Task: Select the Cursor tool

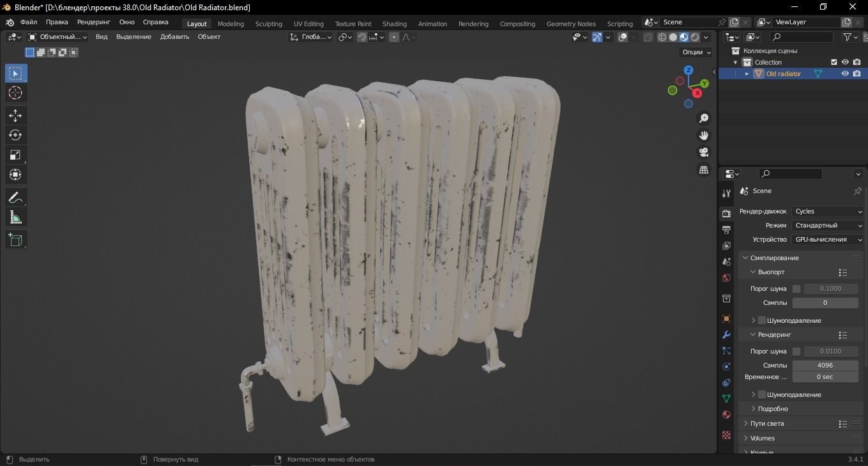Action: [16, 93]
